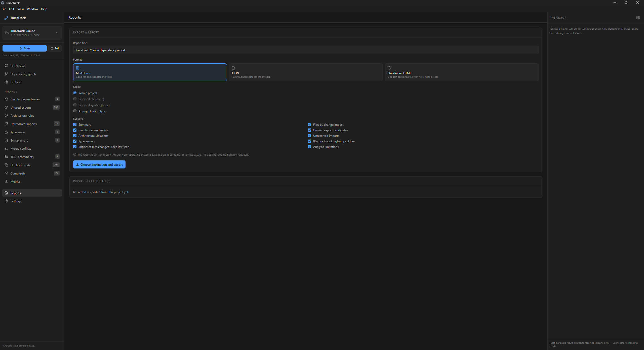Click the Report title input field
The width and height of the screenshot is (644, 350).
306,50
